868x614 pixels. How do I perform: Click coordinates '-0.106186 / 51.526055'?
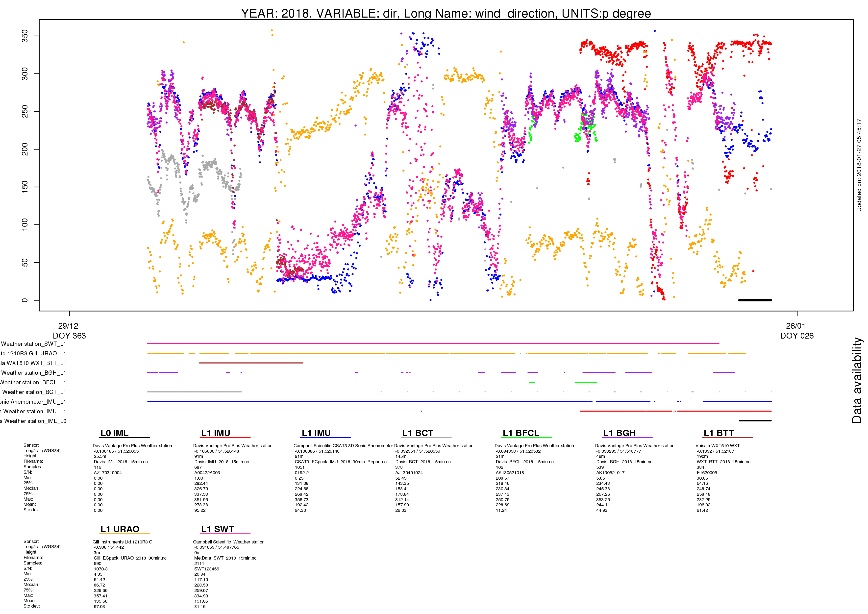116,451
